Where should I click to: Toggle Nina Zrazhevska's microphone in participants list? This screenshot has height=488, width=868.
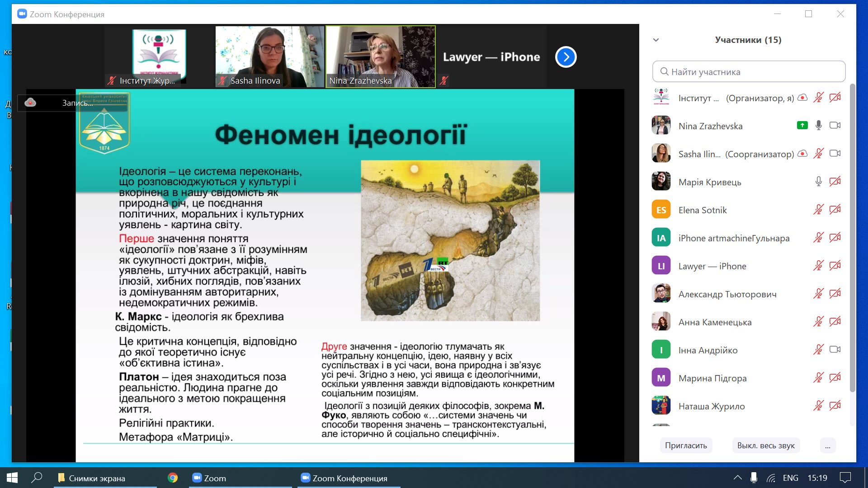point(818,126)
